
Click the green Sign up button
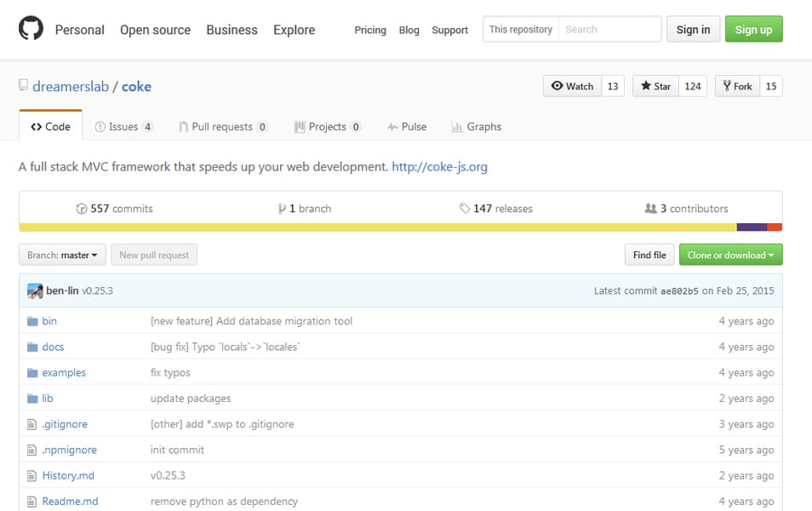(754, 29)
